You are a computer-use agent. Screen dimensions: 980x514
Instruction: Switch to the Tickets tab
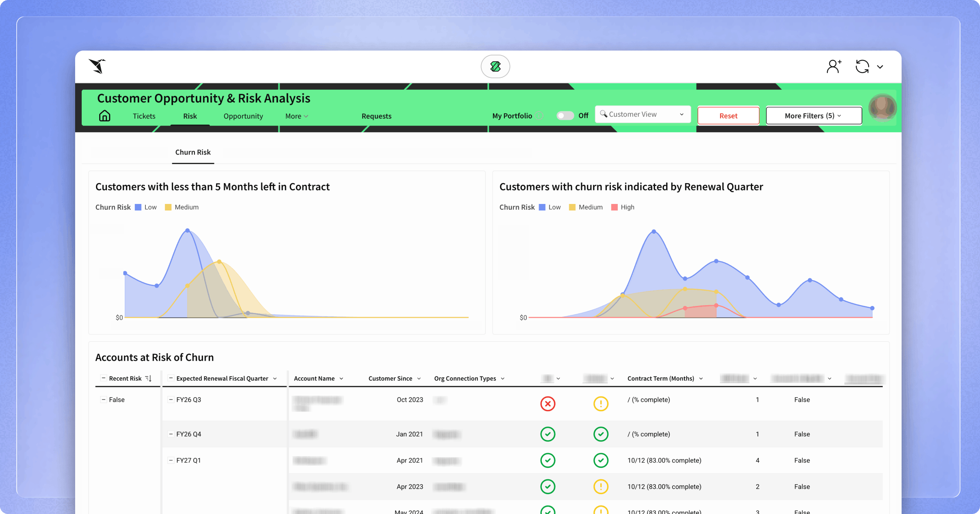click(144, 116)
